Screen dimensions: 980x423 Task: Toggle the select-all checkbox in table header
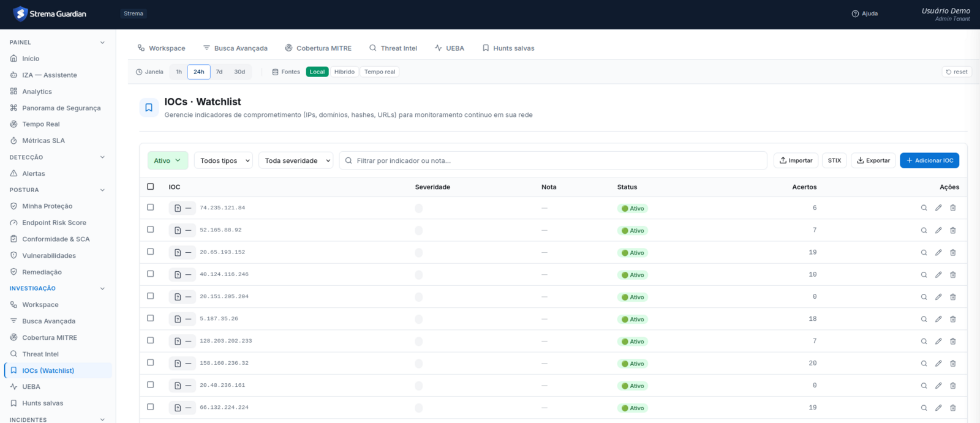(x=151, y=187)
